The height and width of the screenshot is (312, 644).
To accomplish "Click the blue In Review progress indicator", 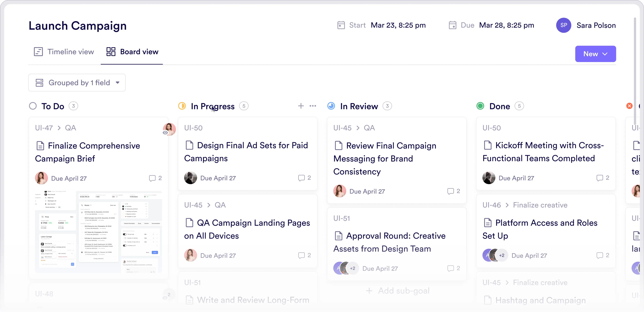I will (331, 106).
